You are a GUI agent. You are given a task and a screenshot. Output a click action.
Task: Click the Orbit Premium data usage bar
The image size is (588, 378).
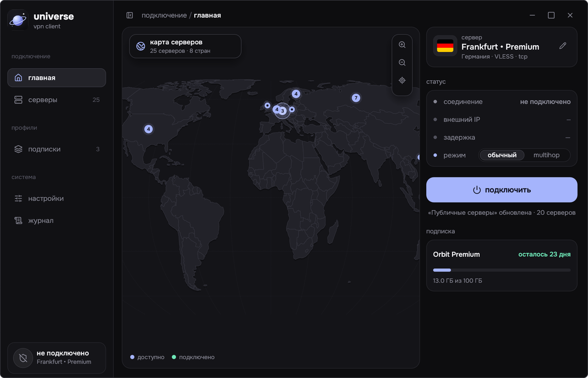502,270
